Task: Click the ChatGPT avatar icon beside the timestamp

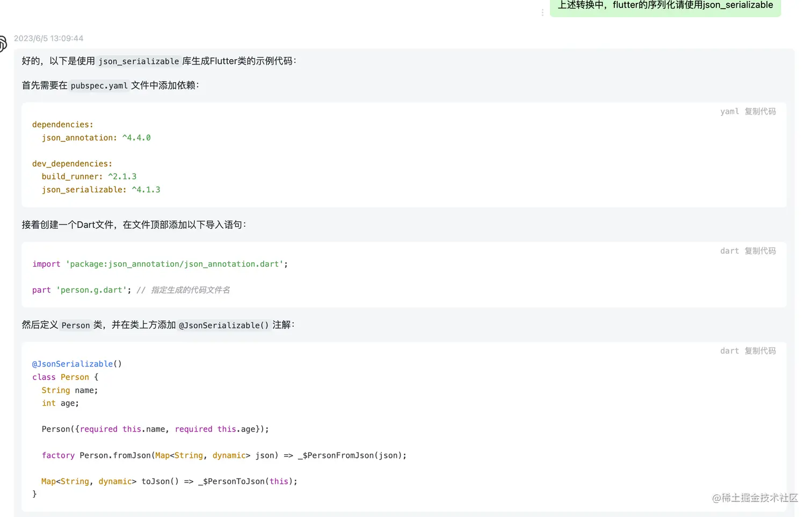Action: (3, 44)
